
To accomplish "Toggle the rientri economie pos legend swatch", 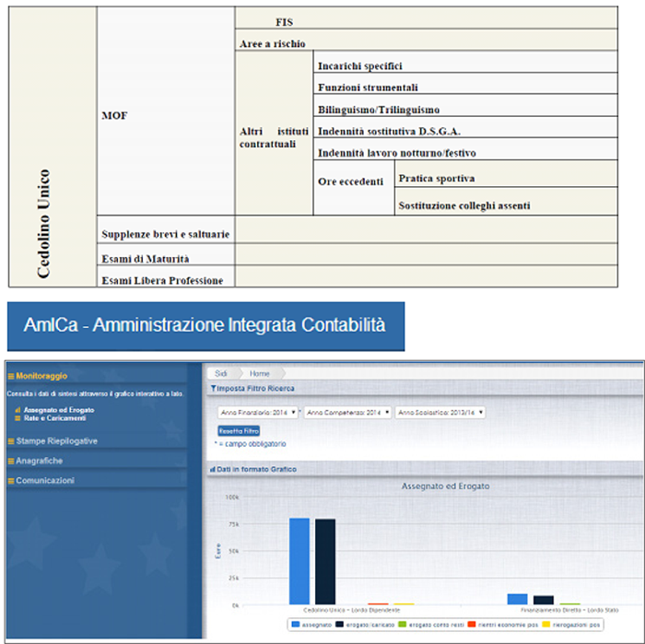I will [x=472, y=625].
